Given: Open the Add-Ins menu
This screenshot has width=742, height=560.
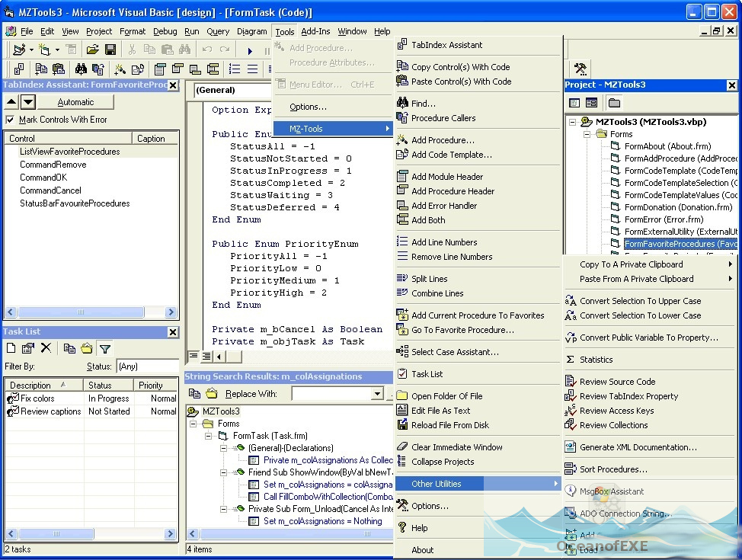Looking at the screenshot, I should [x=315, y=31].
